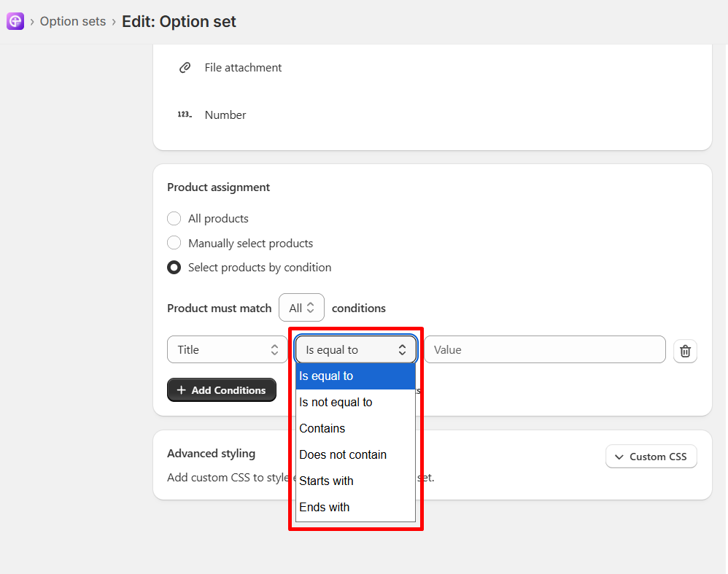Click the Product assignment heading

click(x=218, y=187)
